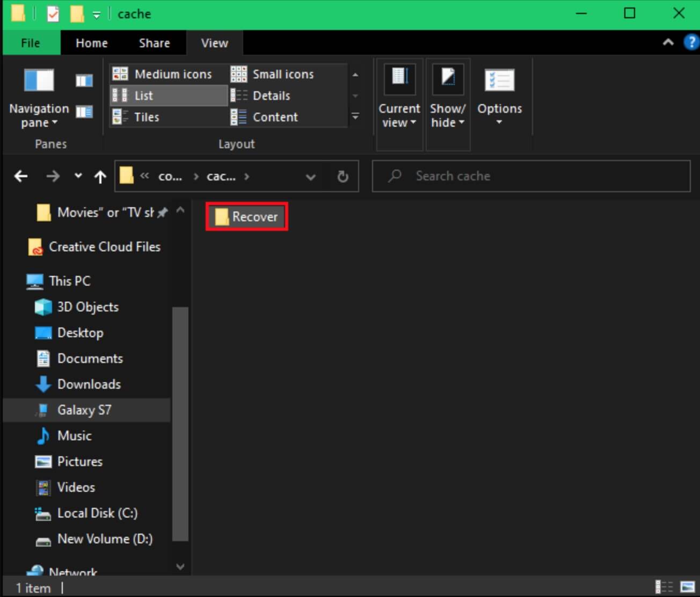Open Music in sidebar
700x597 pixels.
(x=64, y=436)
